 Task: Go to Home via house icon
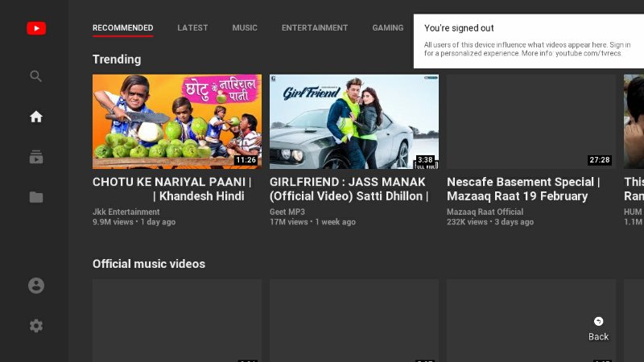(x=36, y=117)
